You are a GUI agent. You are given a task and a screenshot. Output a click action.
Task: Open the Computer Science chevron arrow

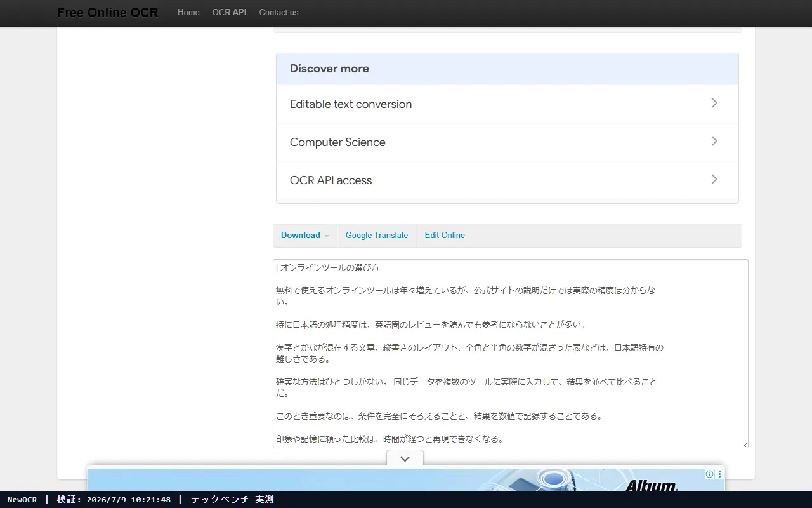coord(714,141)
